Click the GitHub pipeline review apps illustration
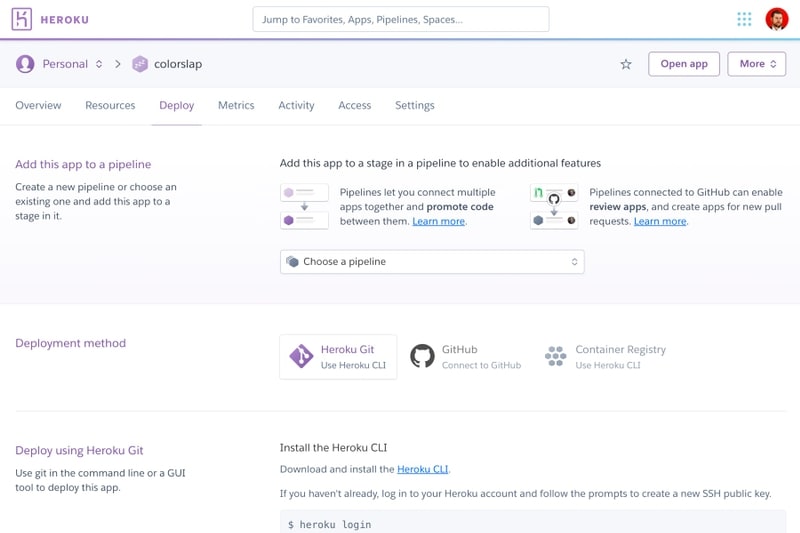800x533 pixels. click(554, 207)
